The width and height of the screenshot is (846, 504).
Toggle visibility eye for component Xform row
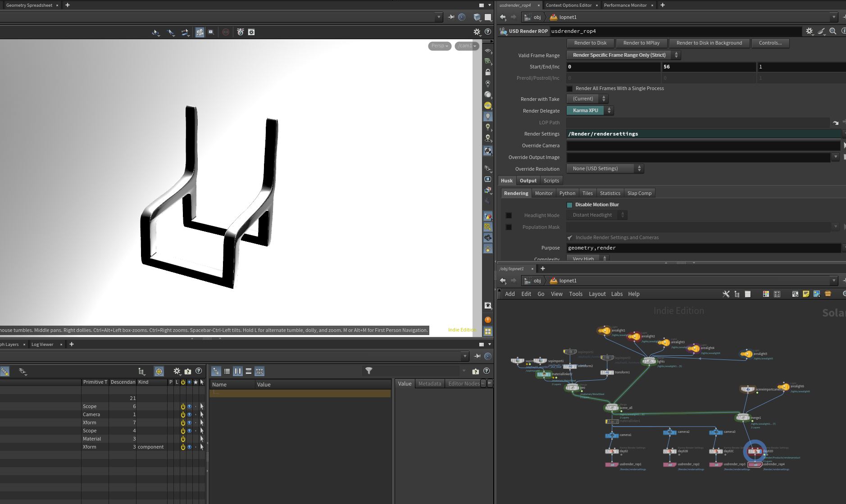[x=189, y=447]
